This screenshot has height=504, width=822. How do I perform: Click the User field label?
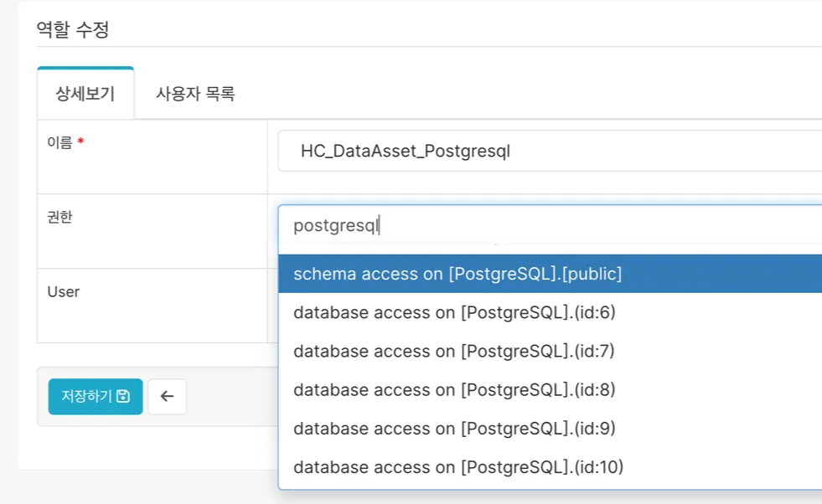(x=63, y=292)
